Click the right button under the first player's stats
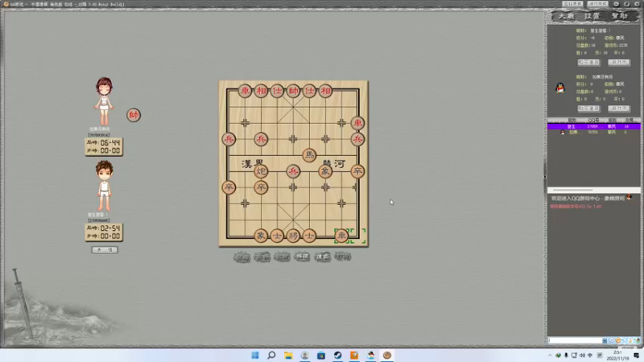Viewport: 644px width, 362px height. (619, 63)
